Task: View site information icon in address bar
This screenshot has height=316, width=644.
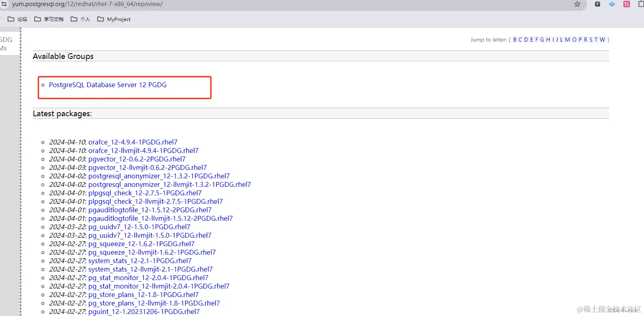Action: (4, 4)
